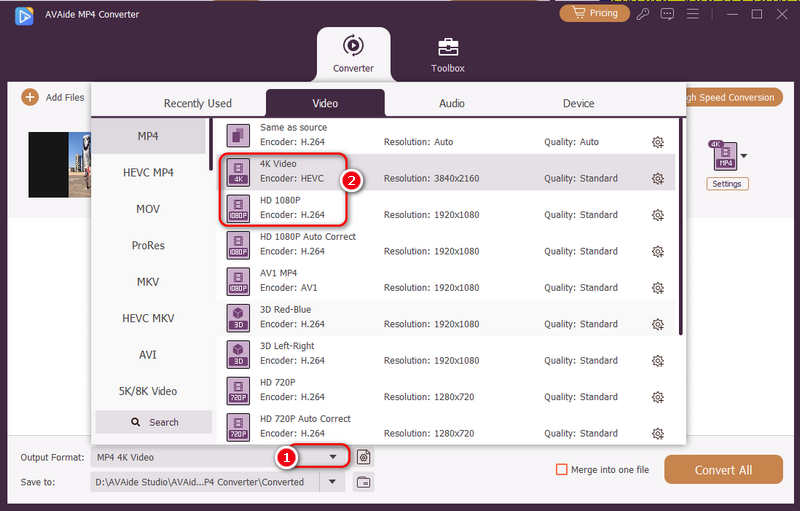Select the 5K/8K Video format category
Viewport: 800px width, 511px height.
148,391
